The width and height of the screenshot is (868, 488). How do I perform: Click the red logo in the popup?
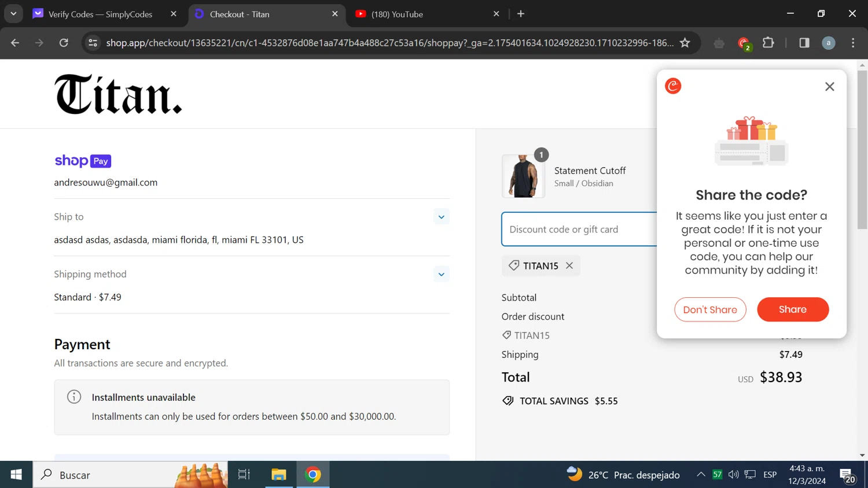coord(673,86)
